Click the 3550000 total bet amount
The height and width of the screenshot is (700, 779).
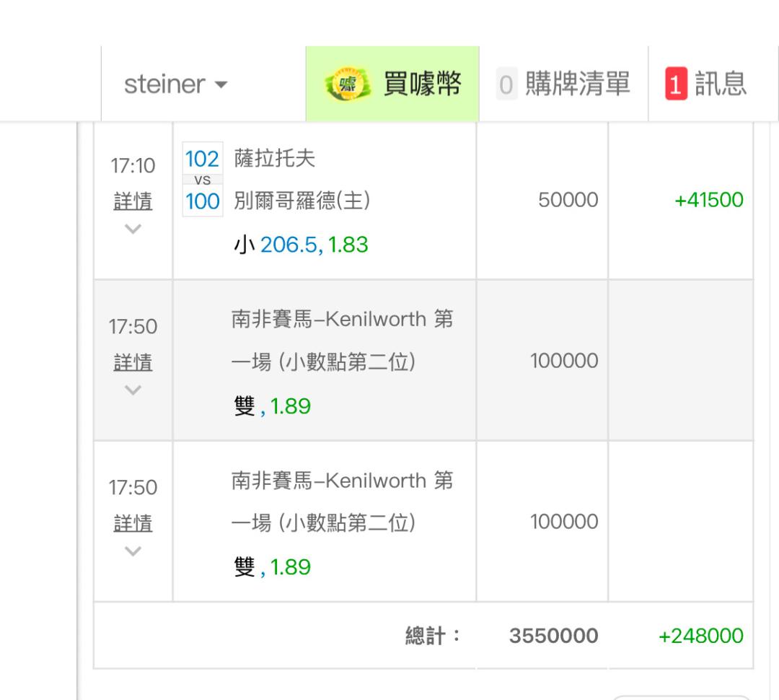(x=553, y=636)
